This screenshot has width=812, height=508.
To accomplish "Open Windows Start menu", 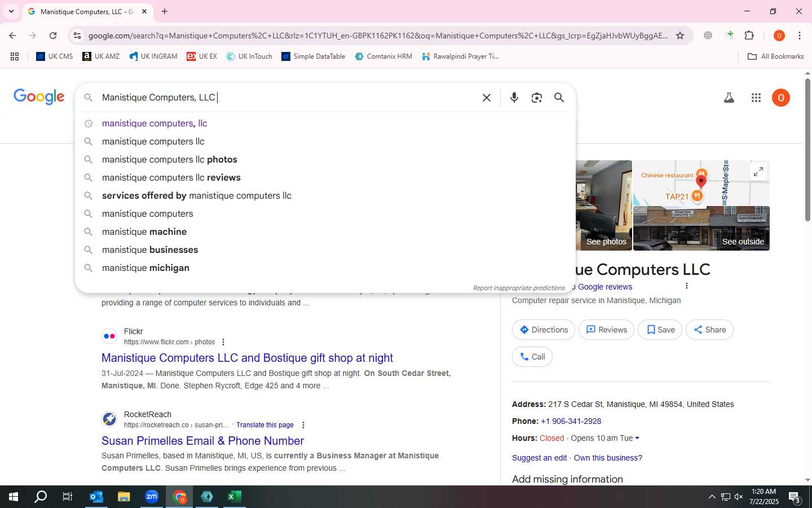I will 14,497.
